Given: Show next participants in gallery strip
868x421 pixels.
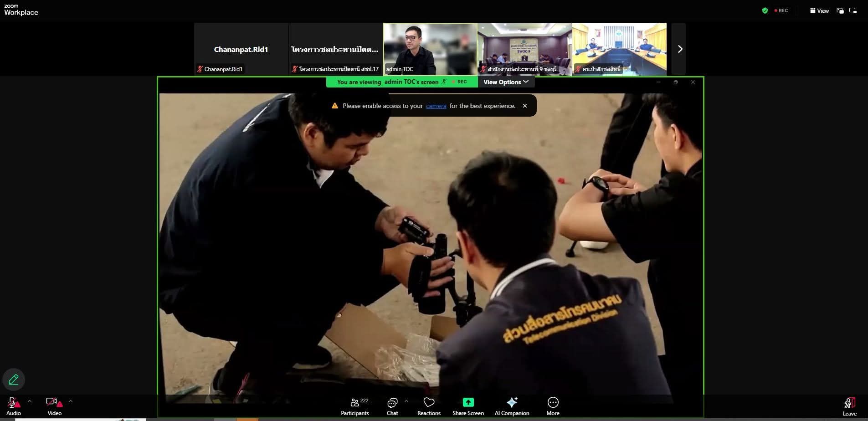Looking at the screenshot, I should pyautogui.click(x=679, y=49).
